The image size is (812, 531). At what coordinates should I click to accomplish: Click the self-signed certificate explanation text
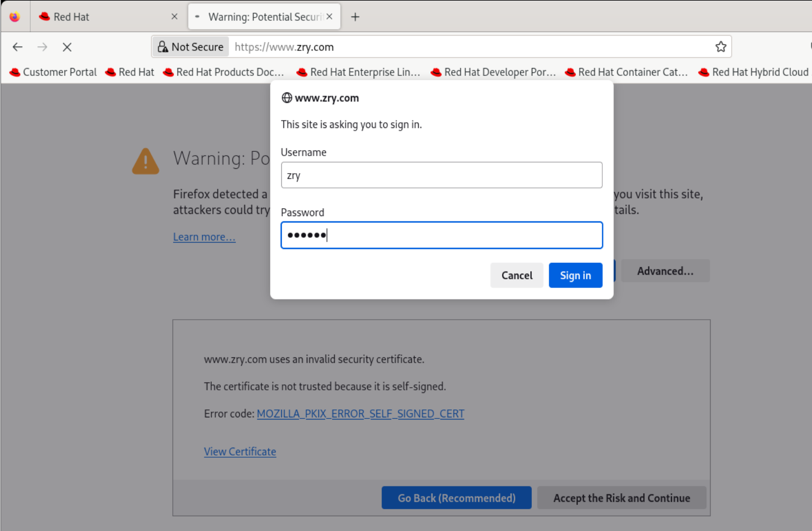[x=325, y=387]
